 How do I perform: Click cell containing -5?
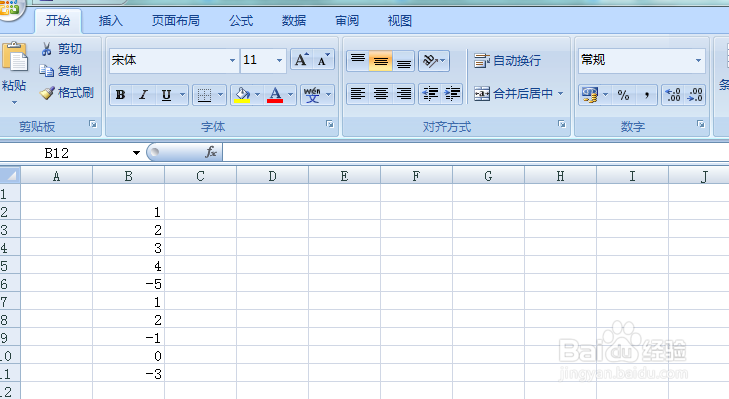pos(128,284)
